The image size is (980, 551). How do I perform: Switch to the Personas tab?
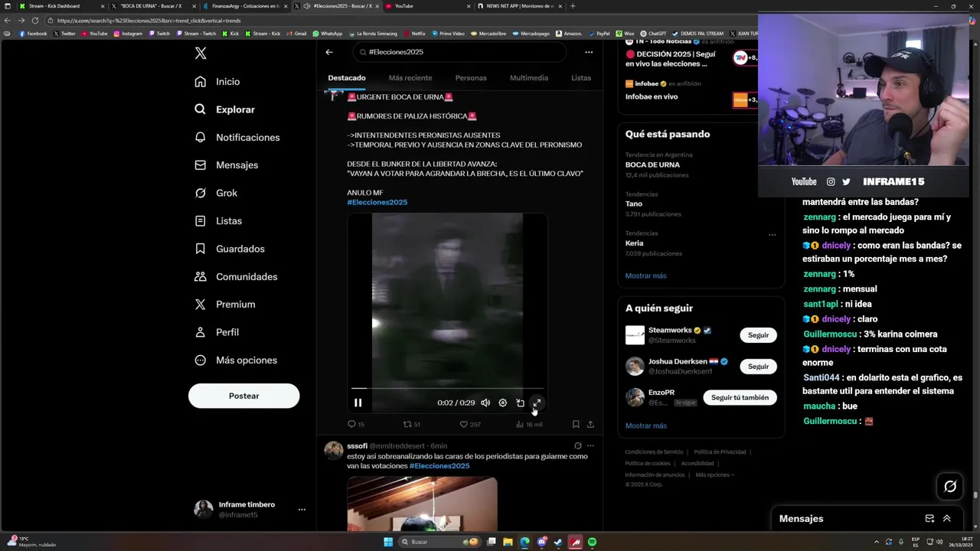point(471,78)
